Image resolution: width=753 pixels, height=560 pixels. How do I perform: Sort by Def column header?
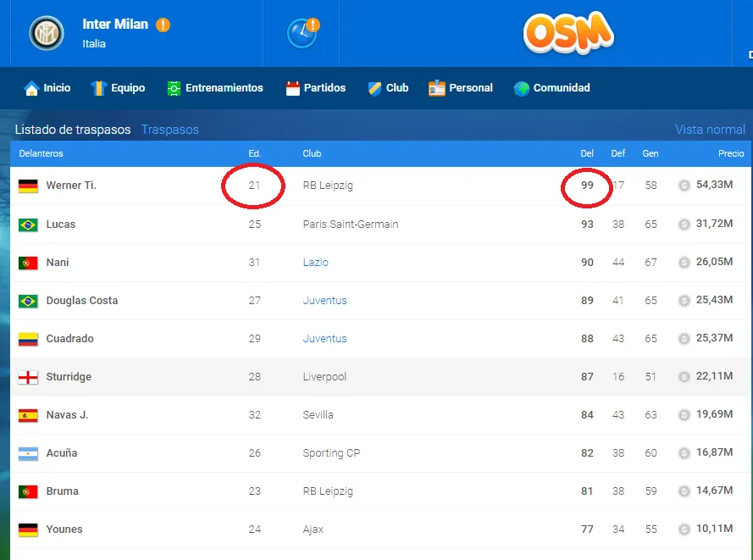[618, 153]
